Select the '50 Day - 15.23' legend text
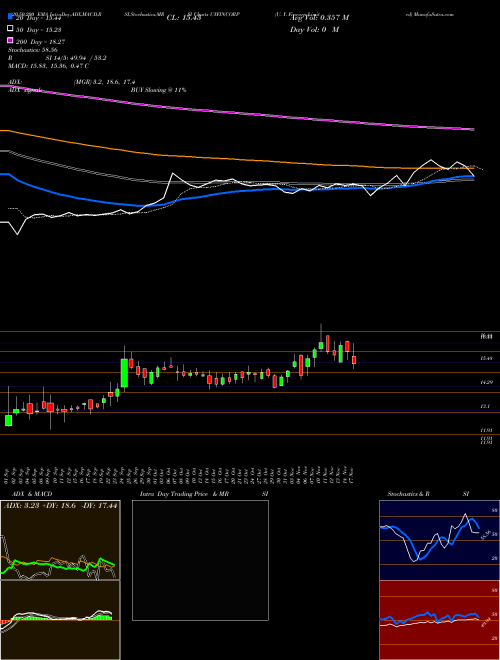This screenshot has height=660, width=500. click(40, 30)
